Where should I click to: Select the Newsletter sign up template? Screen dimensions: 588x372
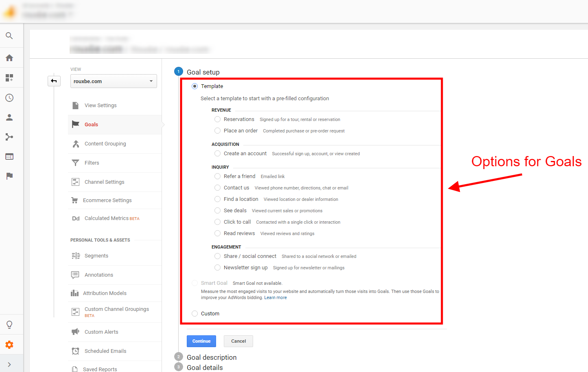(x=217, y=267)
